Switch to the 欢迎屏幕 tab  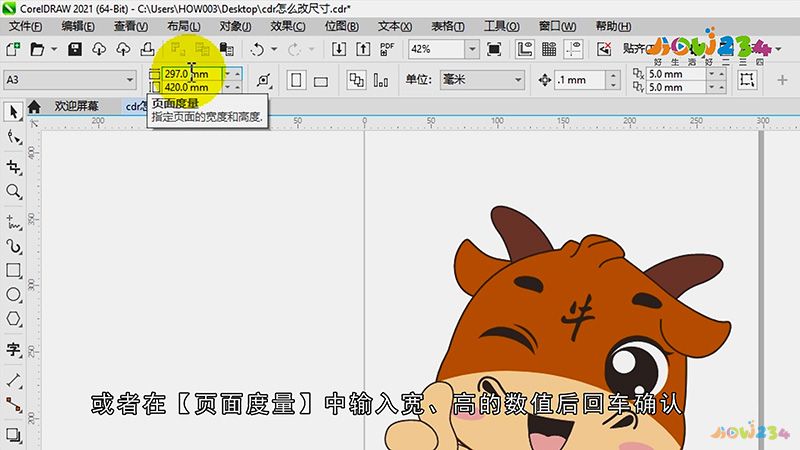point(77,106)
